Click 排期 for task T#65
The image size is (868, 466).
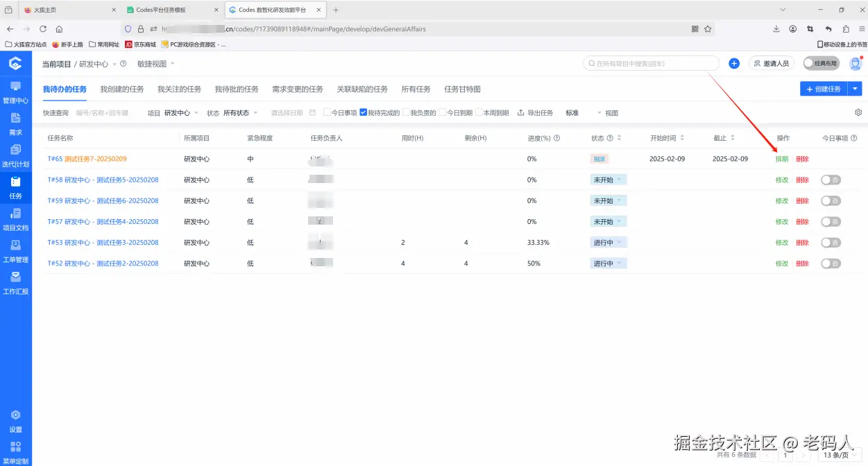[782, 159]
